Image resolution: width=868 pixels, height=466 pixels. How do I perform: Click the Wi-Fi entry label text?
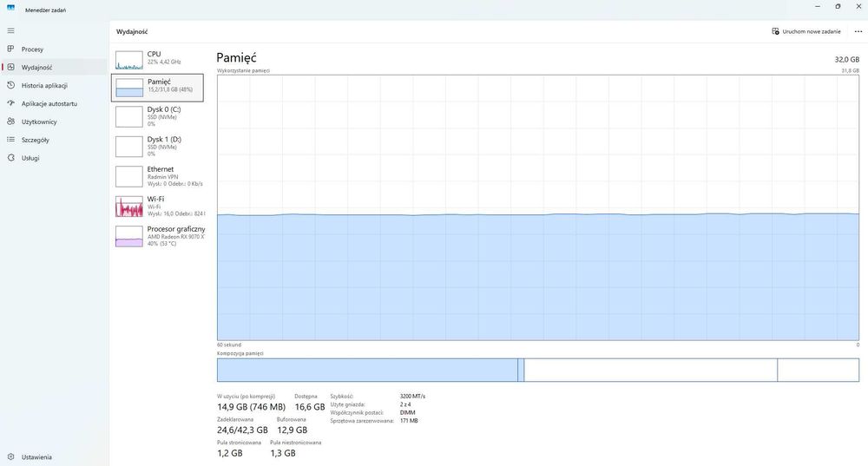click(176, 206)
